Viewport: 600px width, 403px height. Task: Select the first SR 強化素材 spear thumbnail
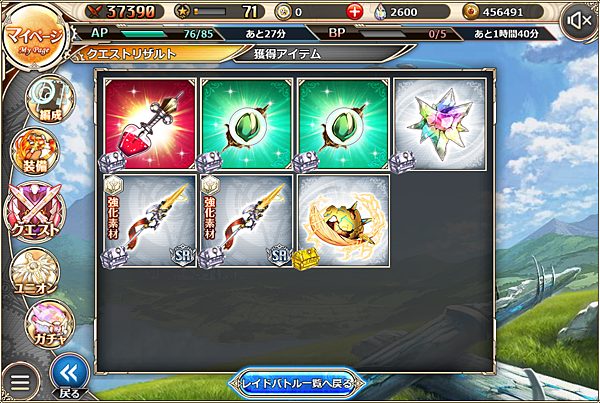pos(150,221)
